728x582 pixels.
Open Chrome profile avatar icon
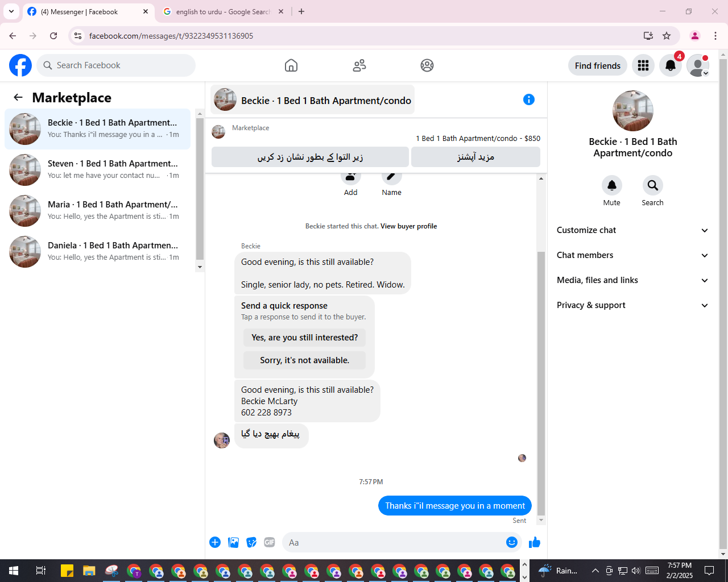(695, 36)
